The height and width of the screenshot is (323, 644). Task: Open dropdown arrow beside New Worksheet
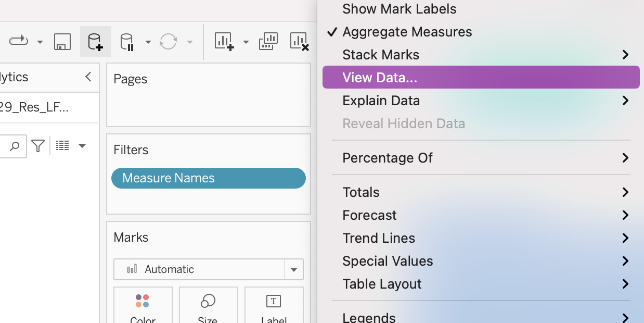(x=246, y=42)
